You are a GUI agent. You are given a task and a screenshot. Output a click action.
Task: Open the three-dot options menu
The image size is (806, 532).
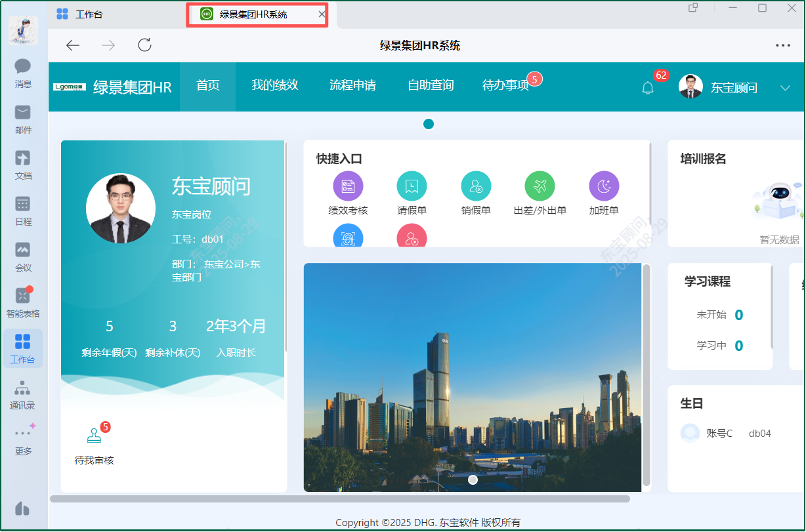tap(782, 45)
